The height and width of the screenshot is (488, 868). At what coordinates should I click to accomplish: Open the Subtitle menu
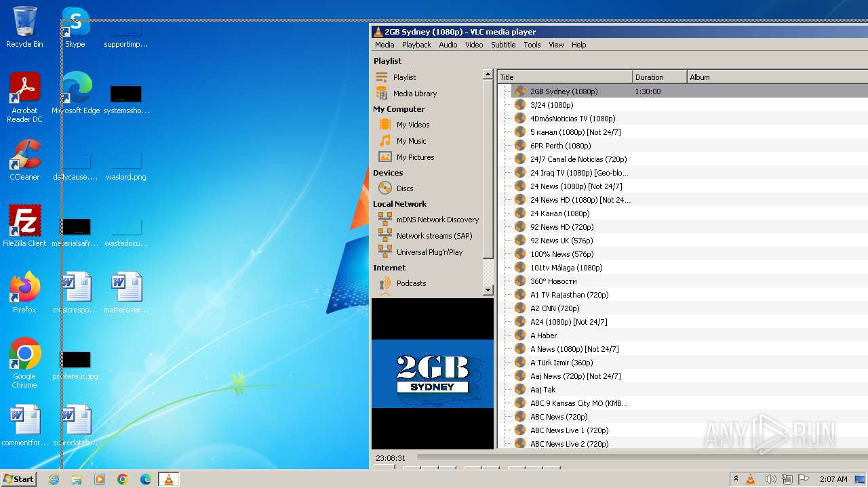tap(503, 45)
